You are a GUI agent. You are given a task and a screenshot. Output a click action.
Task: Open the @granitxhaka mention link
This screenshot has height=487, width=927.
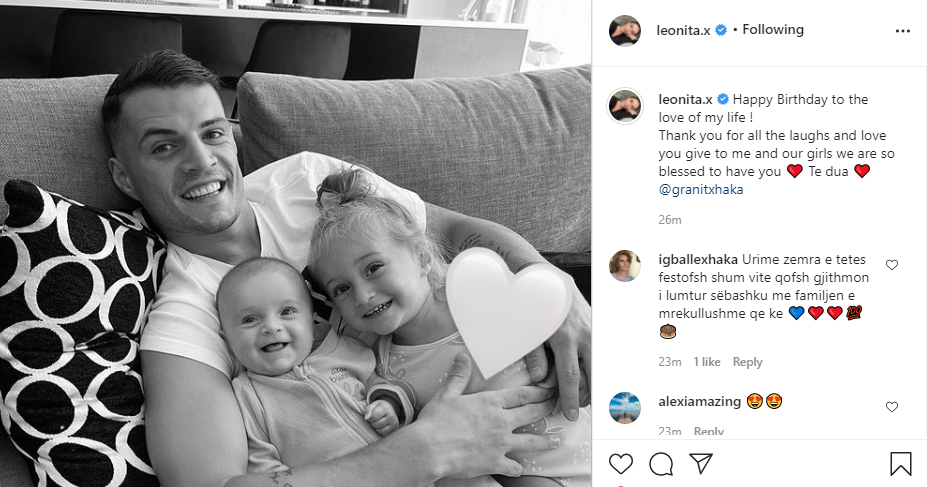pos(701,190)
